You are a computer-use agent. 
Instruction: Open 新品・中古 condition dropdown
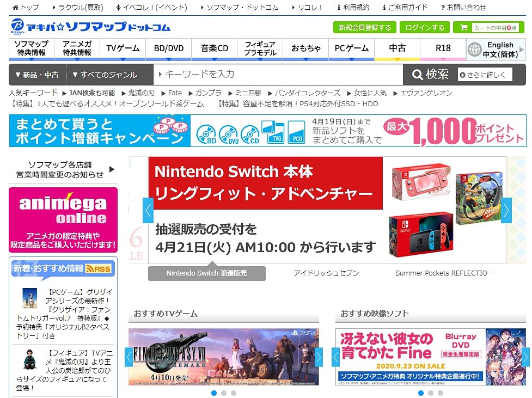click(37, 75)
